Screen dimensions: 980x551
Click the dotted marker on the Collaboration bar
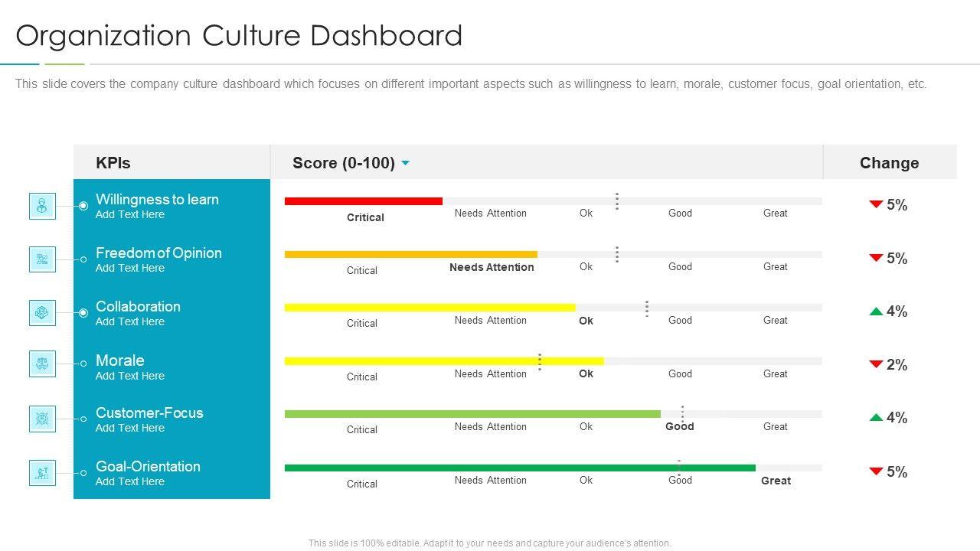(647, 308)
